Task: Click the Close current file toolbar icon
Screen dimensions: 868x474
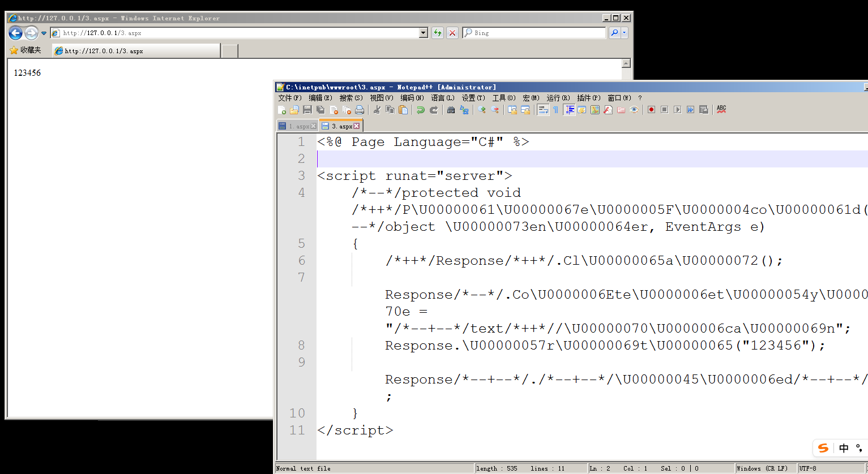Action: point(333,110)
